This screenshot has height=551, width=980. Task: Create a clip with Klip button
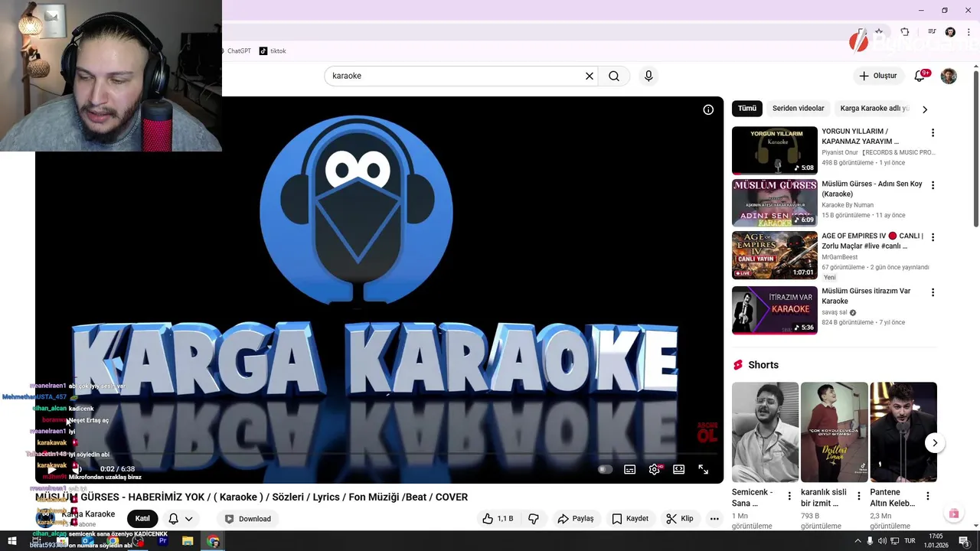pos(680,519)
